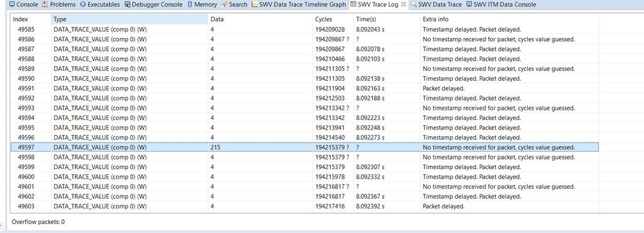The image size is (644, 233).
Task: Click cycles value 194210466
Action: pos(330,59)
